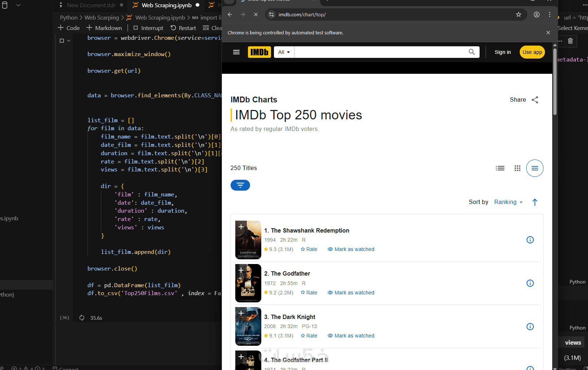Open the Chrome profile icon
The image size is (588, 370).
click(537, 14)
